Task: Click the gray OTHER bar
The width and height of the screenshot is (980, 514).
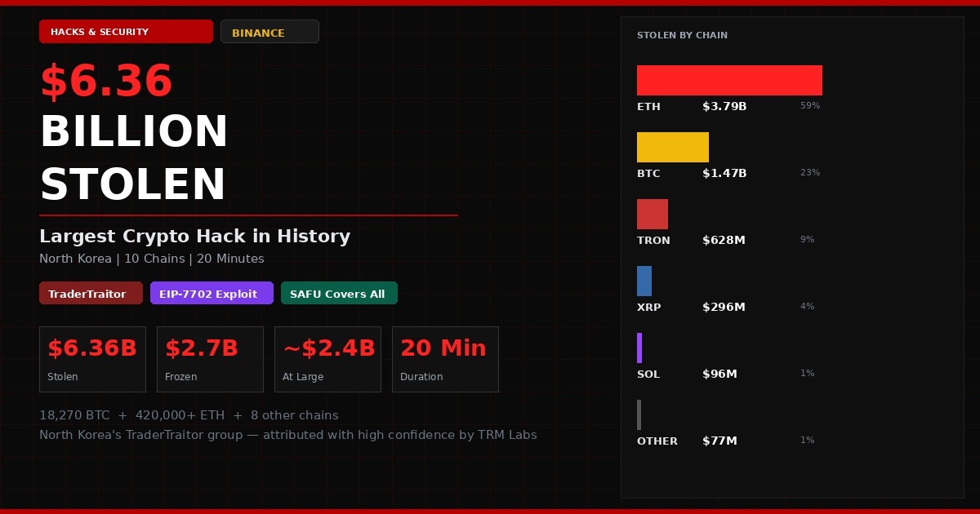Action: [x=639, y=414]
